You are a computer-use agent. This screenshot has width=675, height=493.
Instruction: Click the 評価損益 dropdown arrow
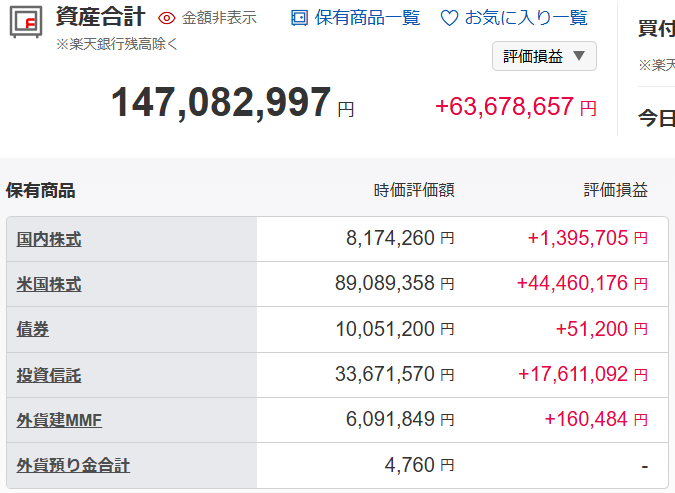pyautogui.click(x=579, y=56)
